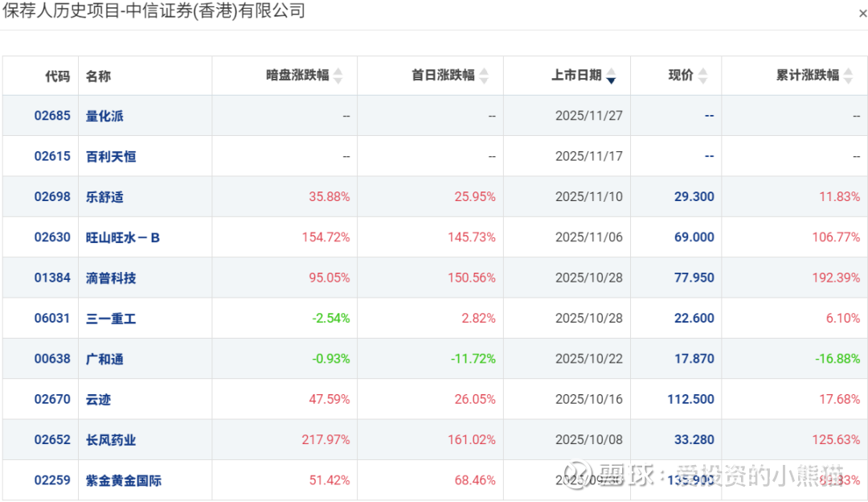Select cumulative change 125.63%
Viewport: 868px width, 502px height.
tap(836, 439)
